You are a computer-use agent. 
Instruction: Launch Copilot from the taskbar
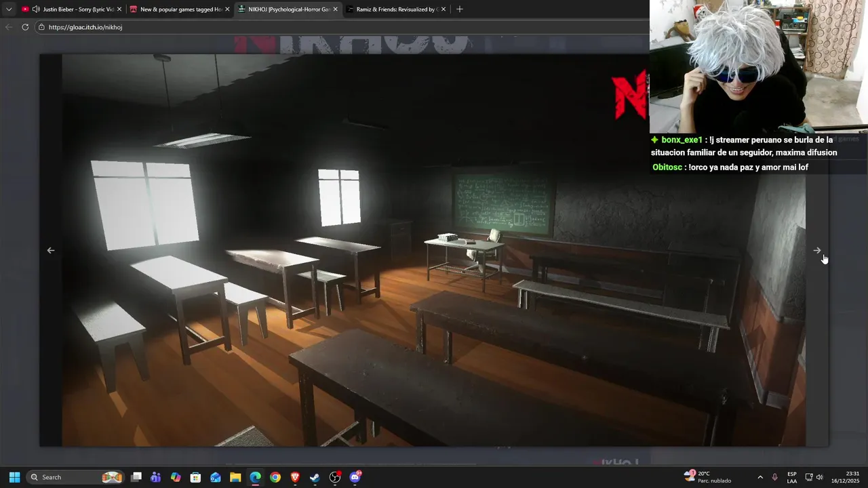pos(176,477)
